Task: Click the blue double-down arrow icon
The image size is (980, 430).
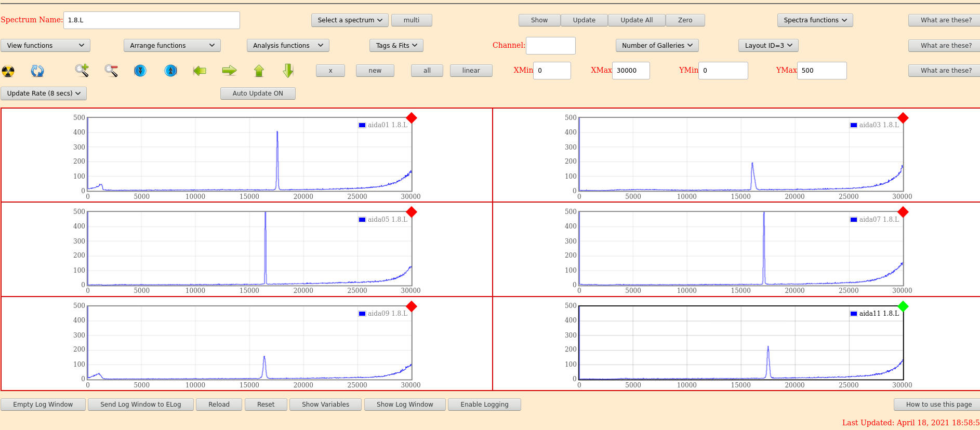Action: pos(140,71)
